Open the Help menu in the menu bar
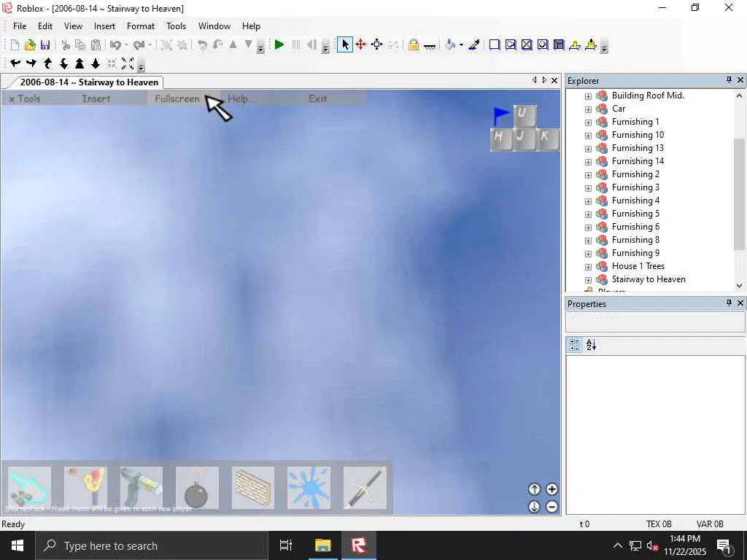Viewport: 747px width, 560px height. tap(251, 26)
